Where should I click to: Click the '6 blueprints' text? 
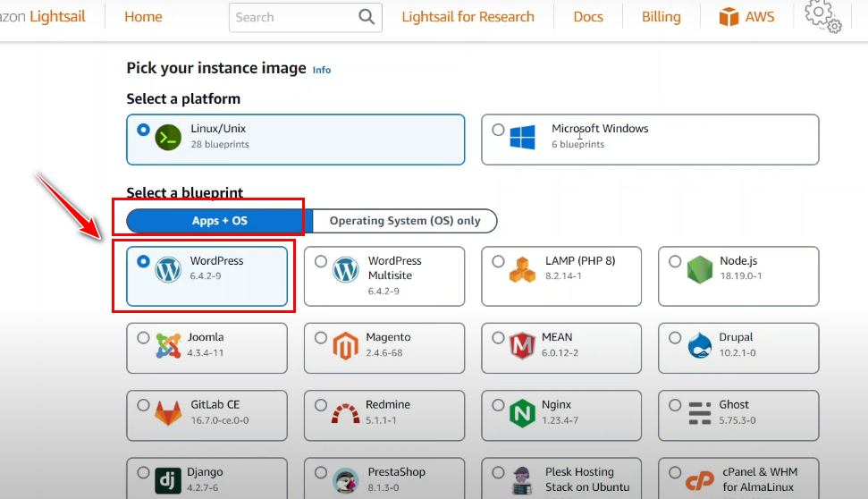[578, 145]
